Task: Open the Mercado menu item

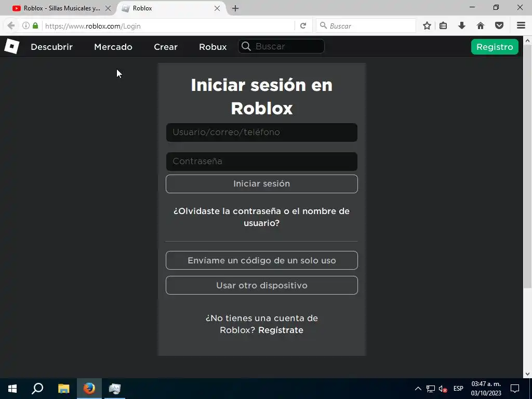Action: coord(113,47)
